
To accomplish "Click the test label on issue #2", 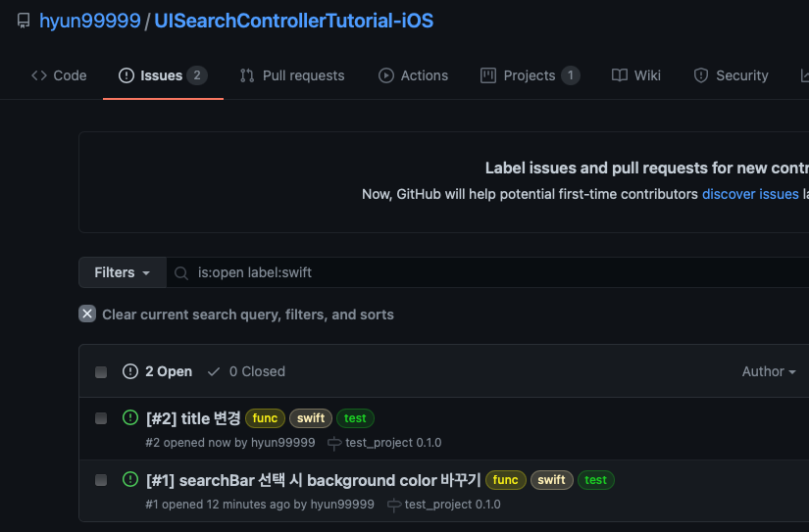I will point(355,418).
